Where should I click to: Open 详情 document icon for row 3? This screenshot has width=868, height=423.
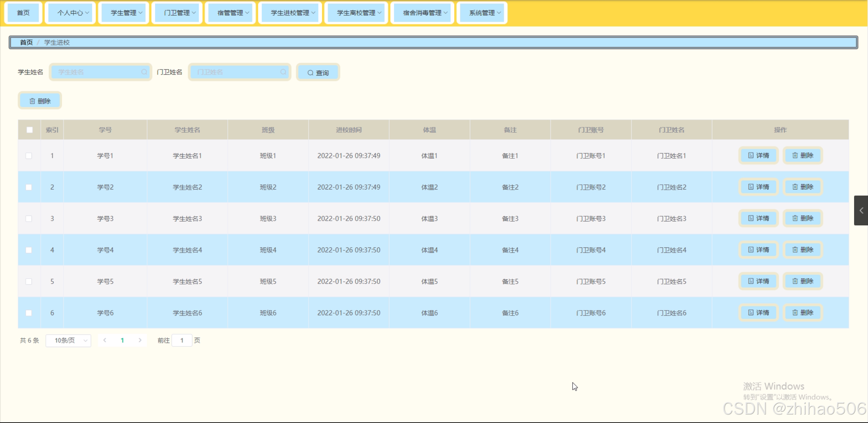(x=758, y=218)
